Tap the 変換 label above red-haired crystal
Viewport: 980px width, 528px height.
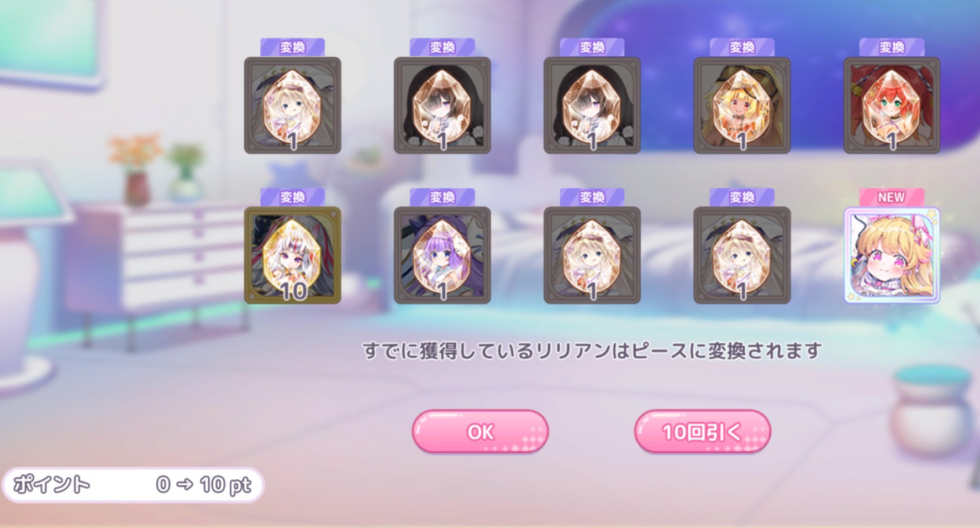[x=892, y=47]
